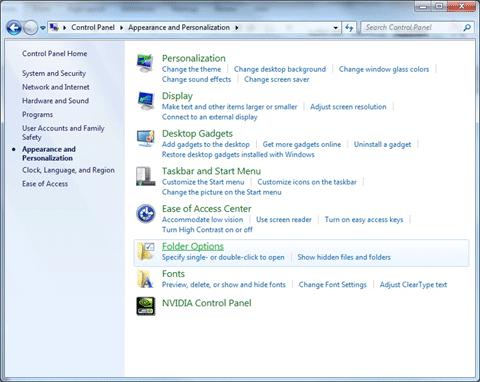
Task: Click Change window glass colors
Action: point(384,69)
